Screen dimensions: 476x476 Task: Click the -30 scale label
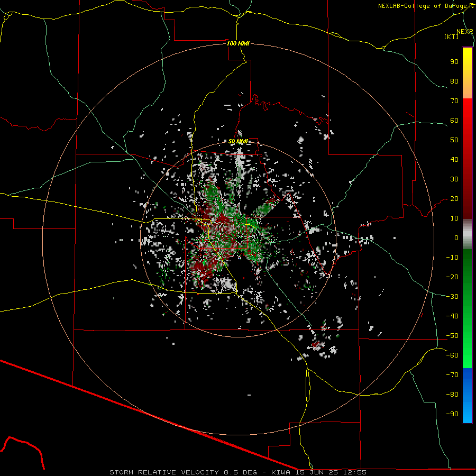point(452,297)
